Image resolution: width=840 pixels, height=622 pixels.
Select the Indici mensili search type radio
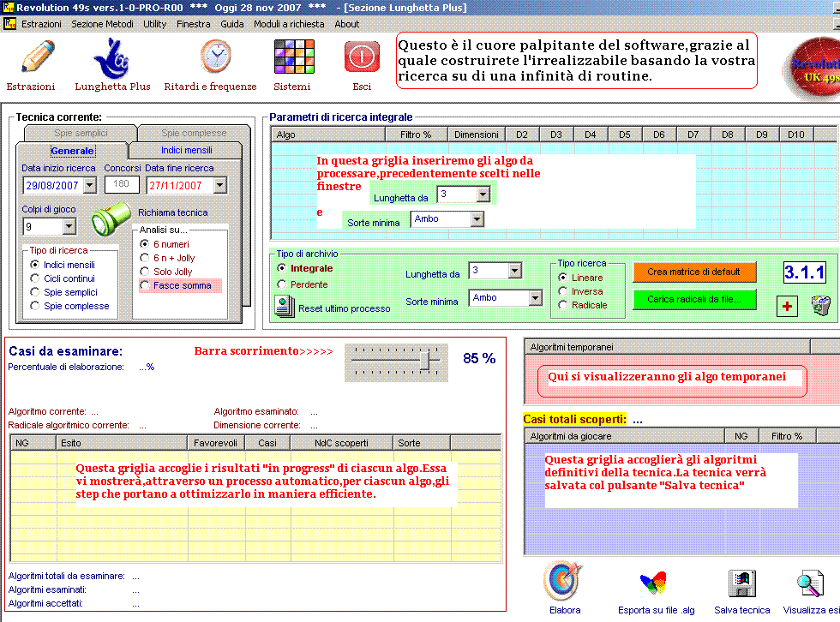click(35, 265)
